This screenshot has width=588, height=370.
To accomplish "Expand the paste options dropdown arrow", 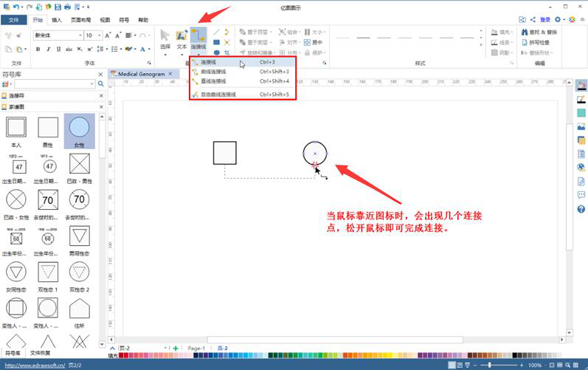I will [x=26, y=49].
